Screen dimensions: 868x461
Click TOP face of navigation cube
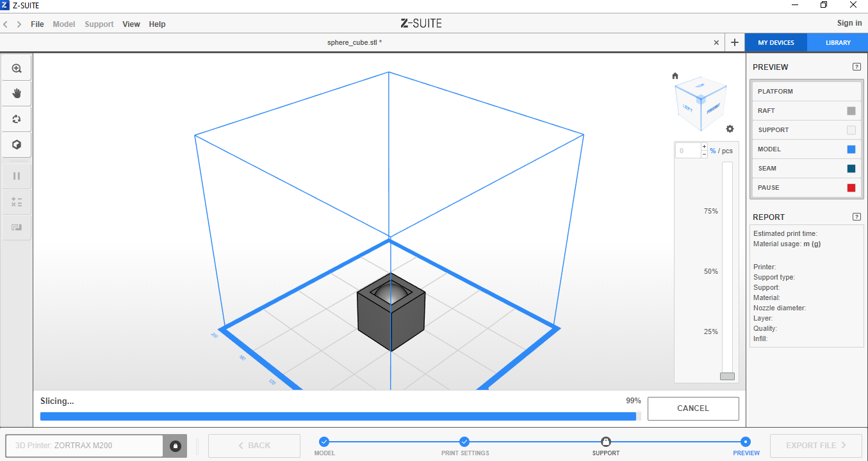pyautogui.click(x=700, y=85)
